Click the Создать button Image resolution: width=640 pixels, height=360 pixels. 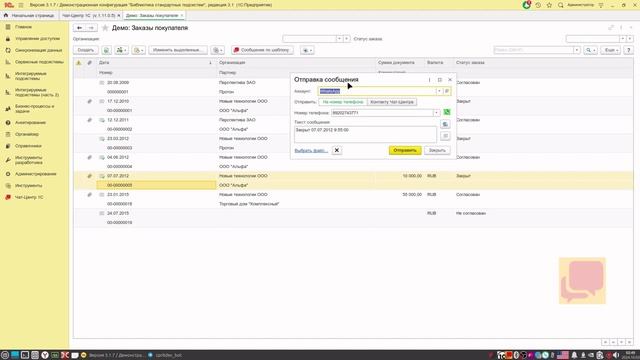[86, 50]
